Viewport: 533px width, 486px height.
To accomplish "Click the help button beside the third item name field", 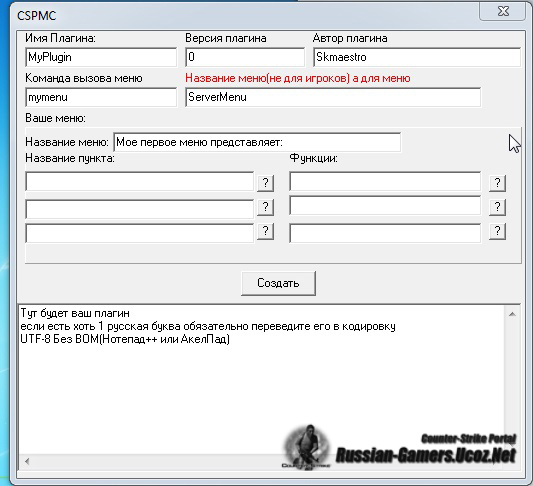I will pyautogui.click(x=265, y=231).
